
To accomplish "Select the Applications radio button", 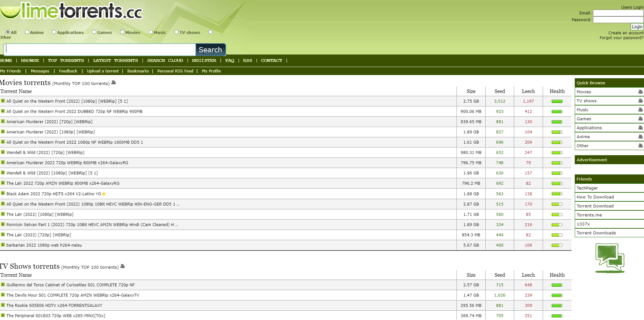I will click(x=54, y=32).
